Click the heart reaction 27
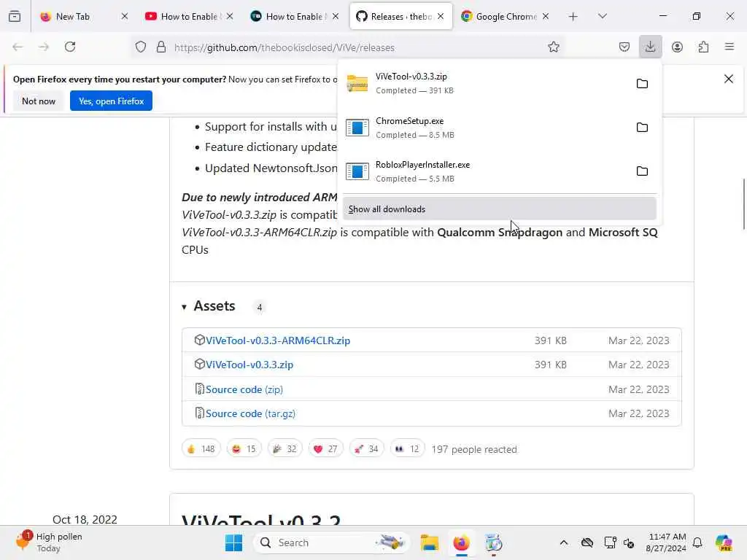 (326, 448)
